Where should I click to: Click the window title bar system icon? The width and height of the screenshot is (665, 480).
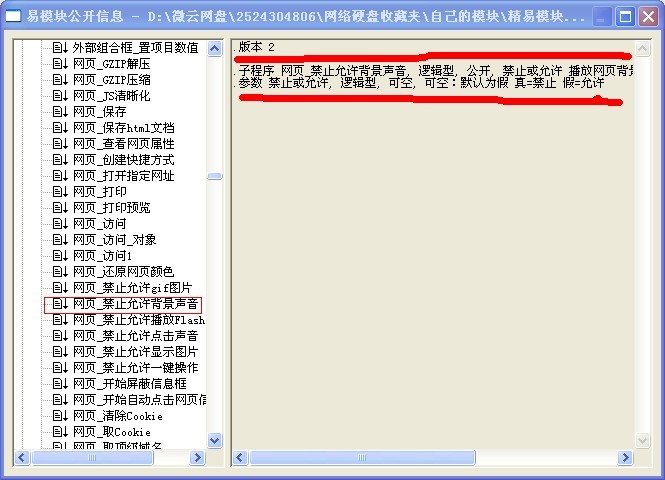coord(13,16)
